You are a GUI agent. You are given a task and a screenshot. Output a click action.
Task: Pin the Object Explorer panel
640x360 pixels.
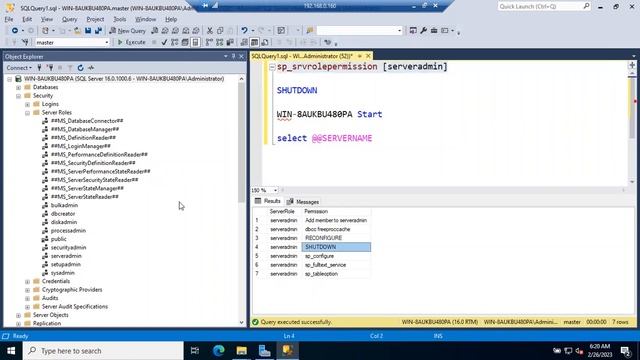coord(233,56)
